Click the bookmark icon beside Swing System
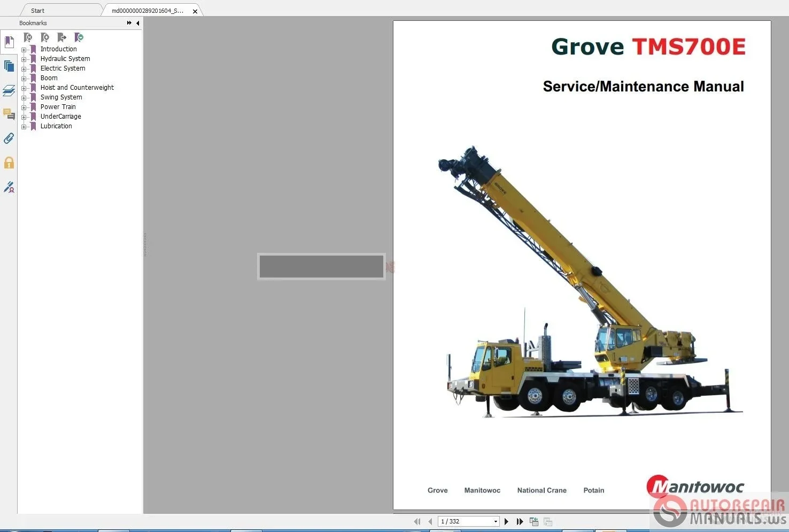 tap(34, 97)
